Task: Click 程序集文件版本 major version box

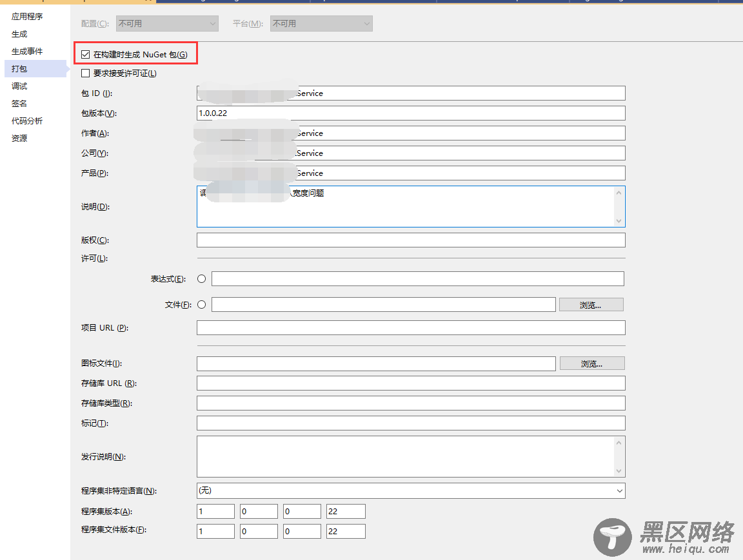Action: point(215,531)
